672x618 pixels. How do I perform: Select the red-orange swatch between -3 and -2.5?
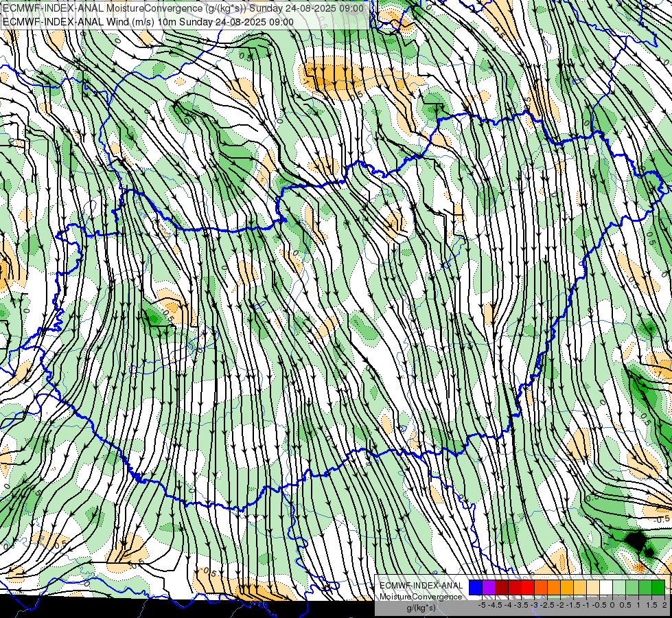(x=541, y=588)
